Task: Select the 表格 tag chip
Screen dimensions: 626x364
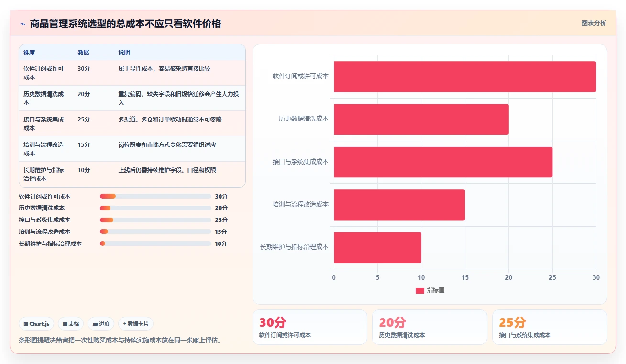Action: pos(71,324)
